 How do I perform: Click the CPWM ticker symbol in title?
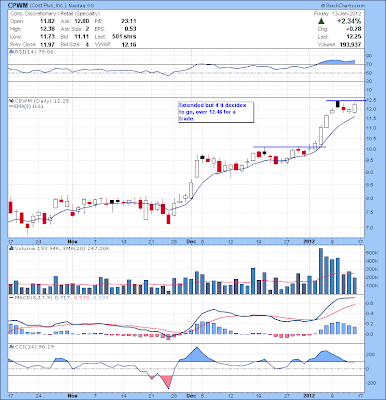(x=19, y=6)
